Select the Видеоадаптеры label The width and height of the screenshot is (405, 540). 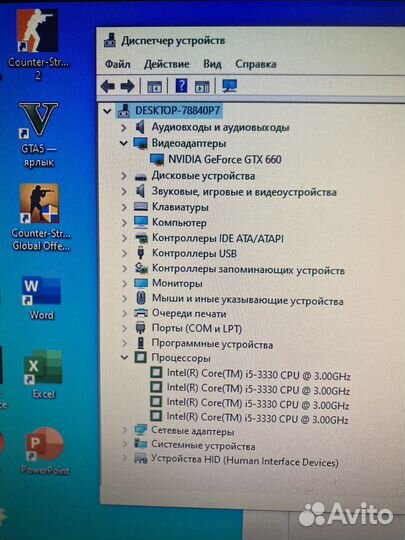tap(189, 143)
